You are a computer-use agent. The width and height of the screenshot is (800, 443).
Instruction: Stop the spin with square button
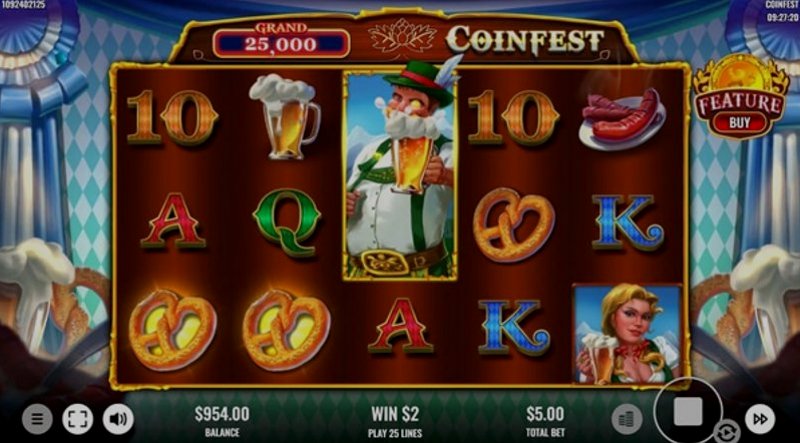[688, 412]
